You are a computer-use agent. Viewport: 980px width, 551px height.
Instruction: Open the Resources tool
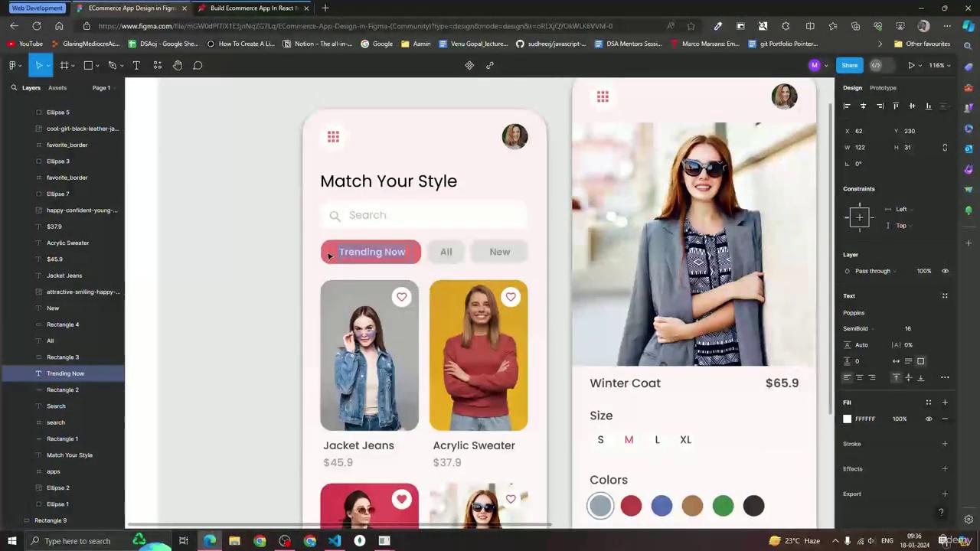tap(157, 65)
